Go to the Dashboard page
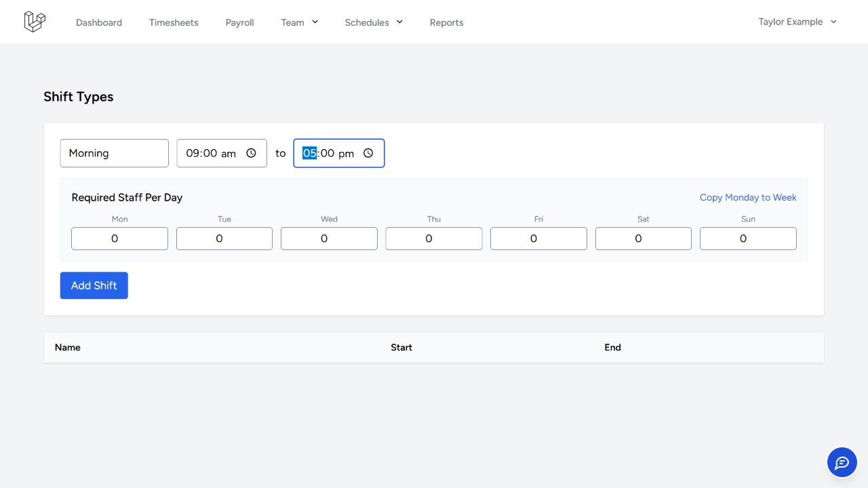The width and height of the screenshot is (868, 488). pos(99,22)
